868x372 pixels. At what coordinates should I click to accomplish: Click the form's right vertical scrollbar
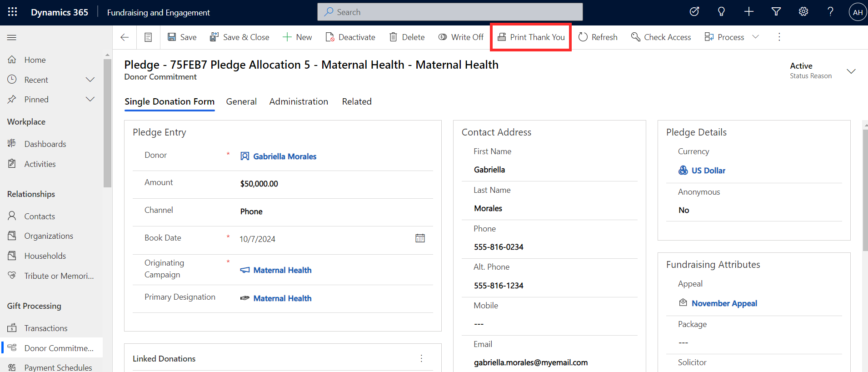[865, 190]
